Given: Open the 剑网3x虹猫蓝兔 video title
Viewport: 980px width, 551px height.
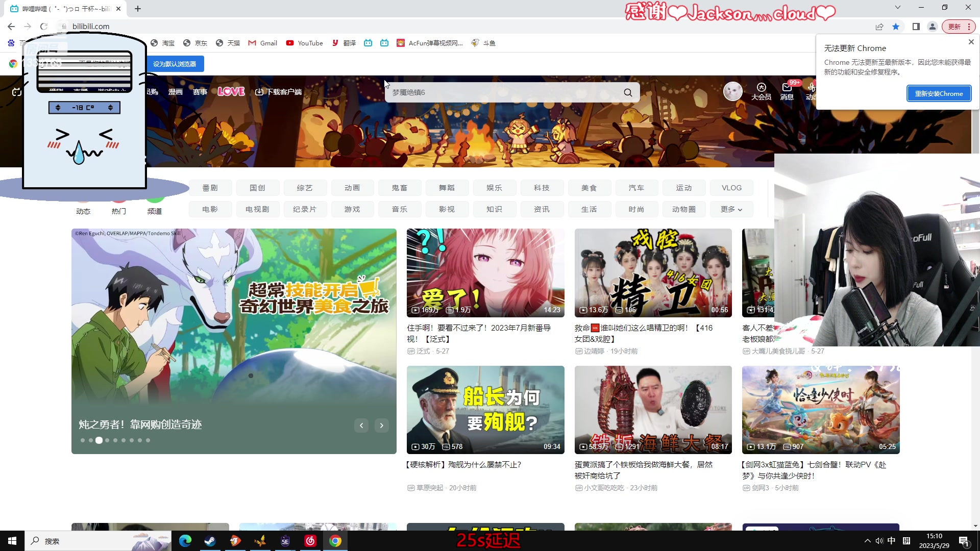Looking at the screenshot, I should [814, 470].
